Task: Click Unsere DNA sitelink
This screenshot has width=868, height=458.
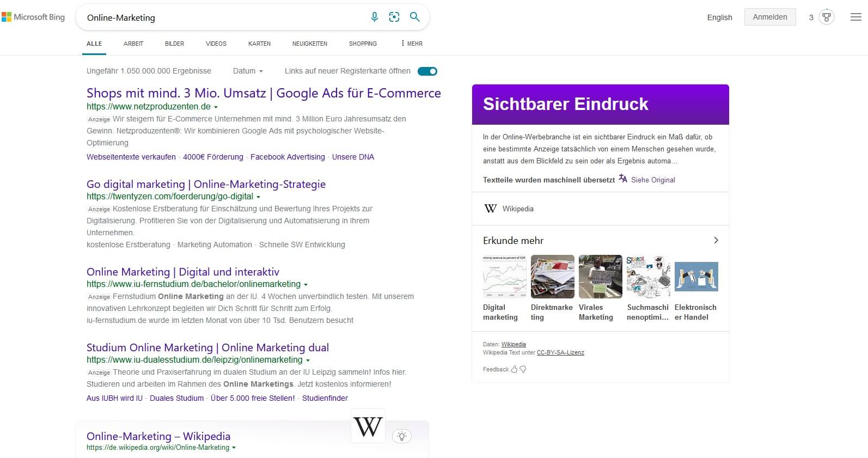Action: [353, 157]
